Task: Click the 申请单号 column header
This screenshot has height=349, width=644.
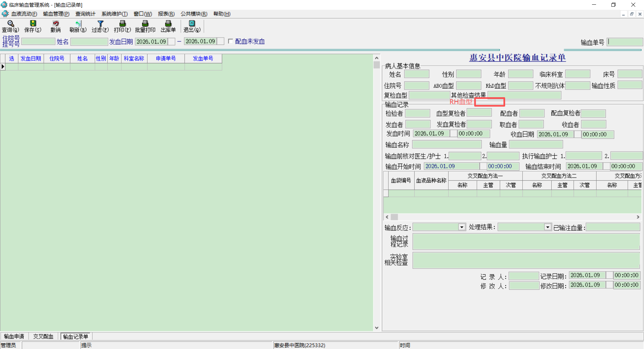Action: [166, 58]
